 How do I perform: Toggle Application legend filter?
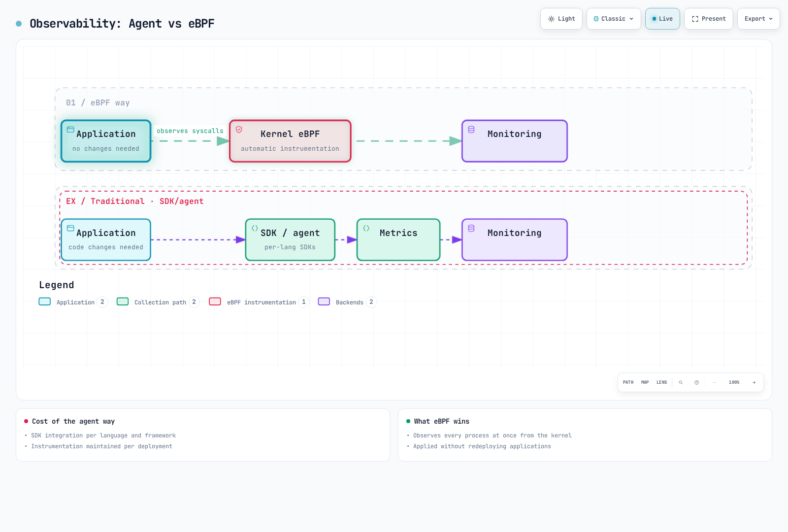point(73,302)
